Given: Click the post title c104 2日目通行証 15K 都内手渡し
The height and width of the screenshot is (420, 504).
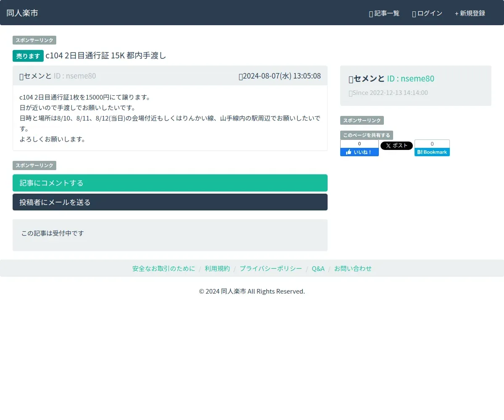Looking at the screenshot, I should 106,55.
